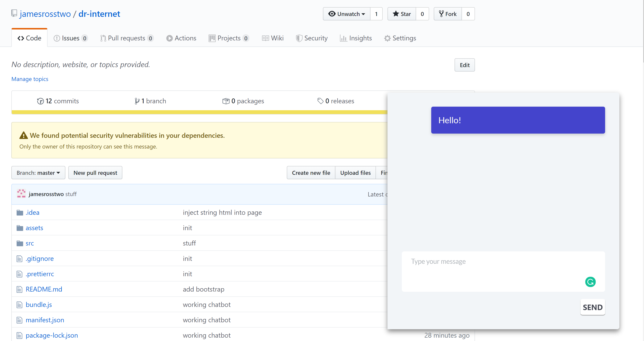644x341 pixels.
Task: Click the Star button to star repository
Action: pyautogui.click(x=402, y=14)
